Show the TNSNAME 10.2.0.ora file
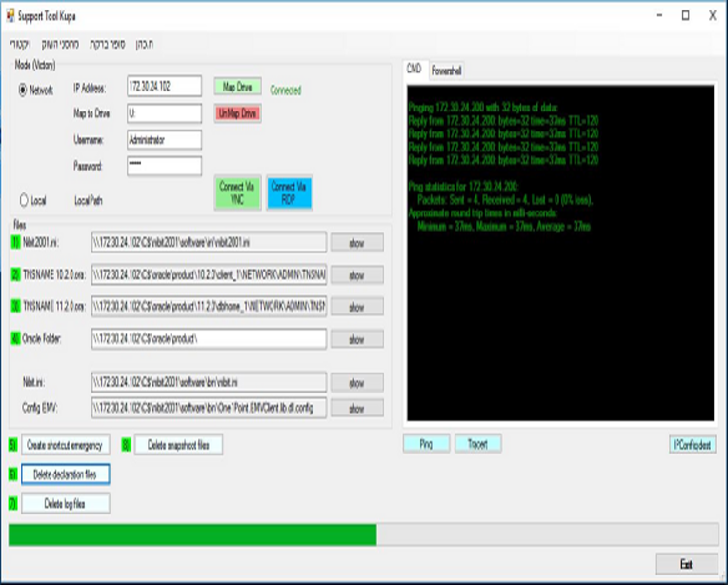Viewport: 728px width, 585px height. pos(356,275)
